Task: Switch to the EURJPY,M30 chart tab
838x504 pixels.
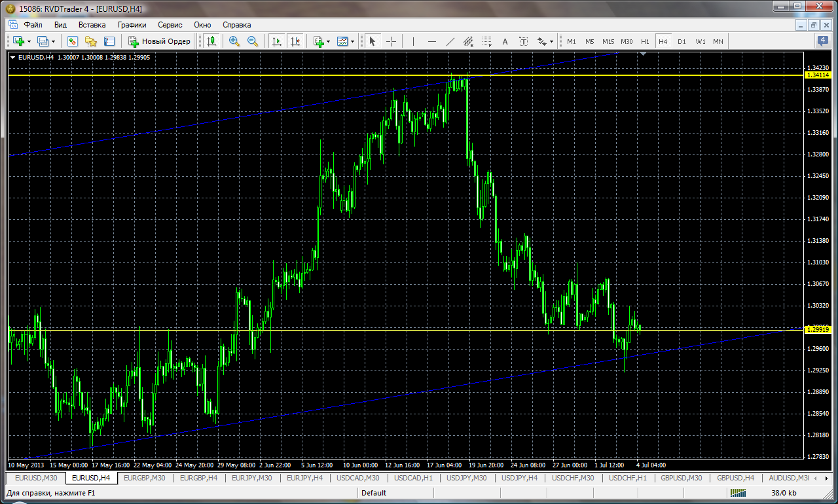Action: [x=253, y=478]
